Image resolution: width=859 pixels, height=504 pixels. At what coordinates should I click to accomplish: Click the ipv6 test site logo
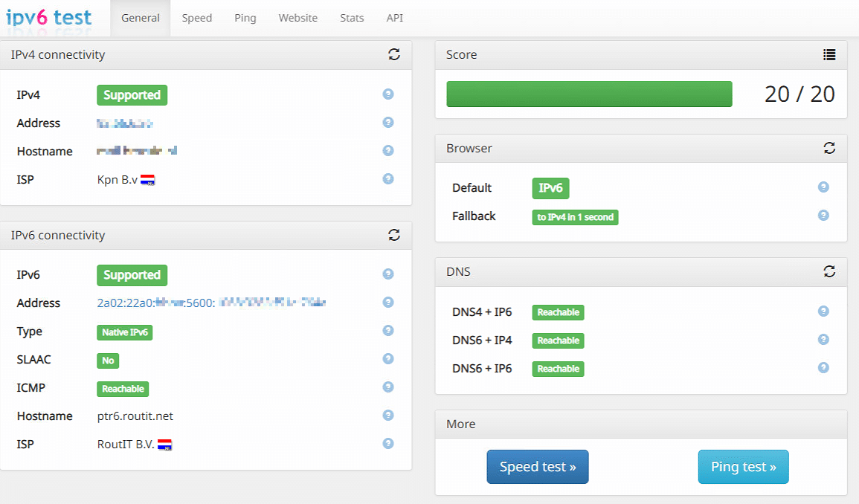[x=49, y=17]
